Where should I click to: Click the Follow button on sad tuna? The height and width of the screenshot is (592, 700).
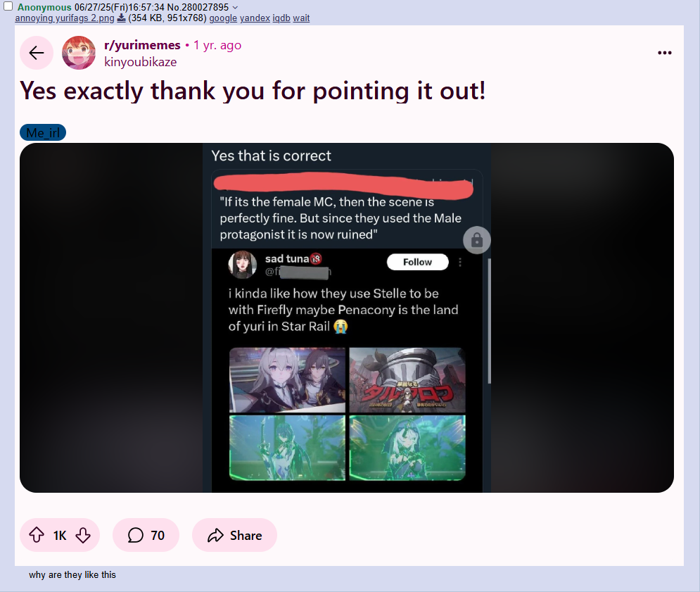(417, 262)
